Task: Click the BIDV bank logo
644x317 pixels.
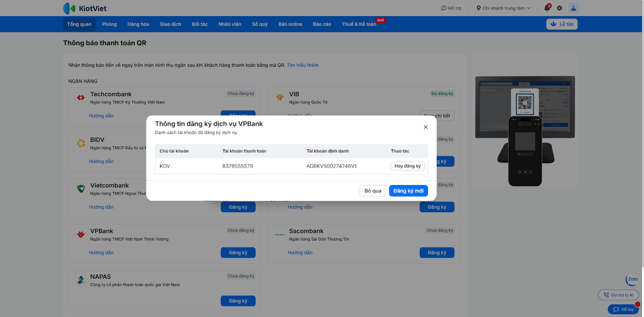Action: tap(81, 143)
